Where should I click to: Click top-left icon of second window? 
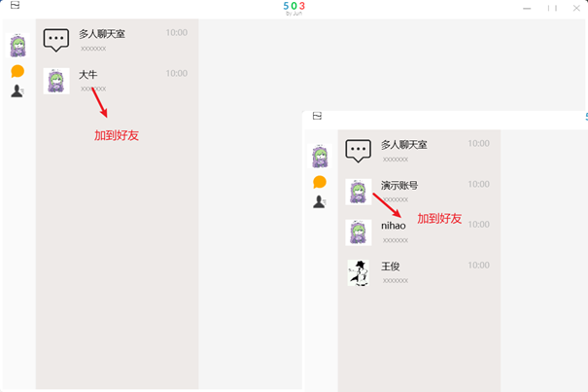317,116
